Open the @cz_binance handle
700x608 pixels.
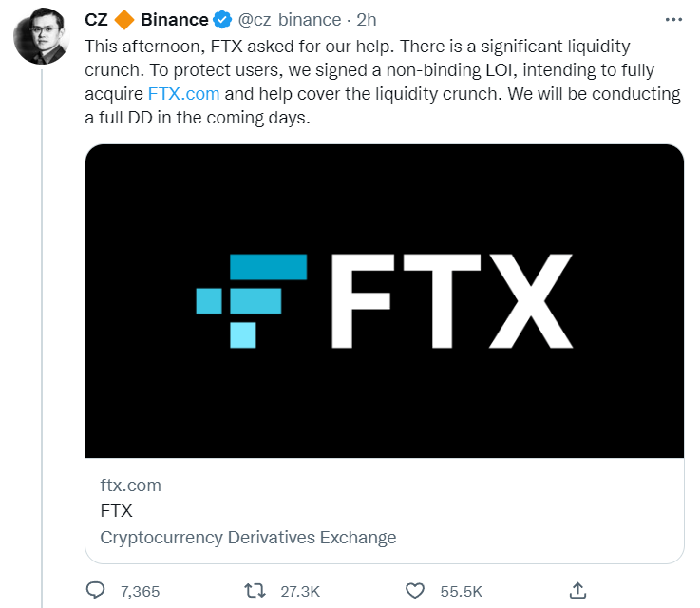click(290, 20)
